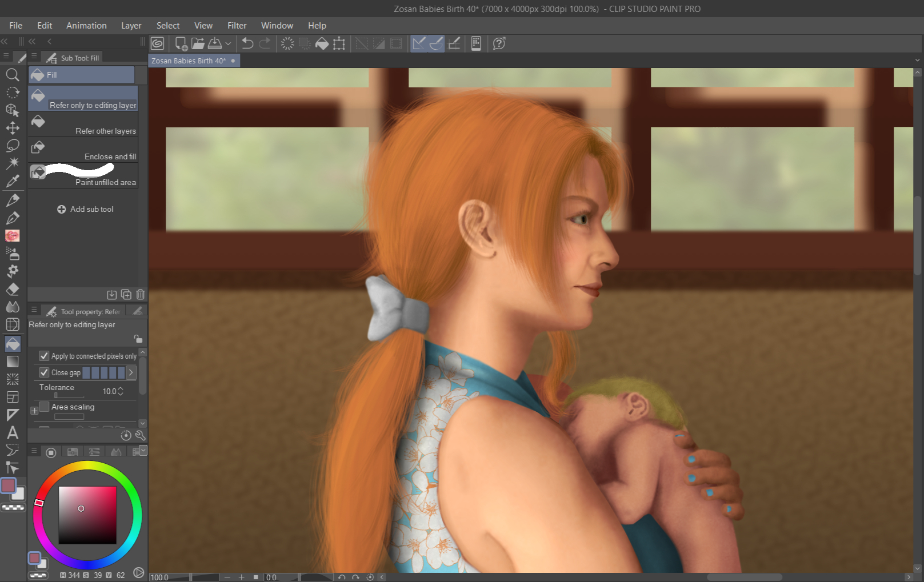Enable the Area scaling checkbox
The image size is (924, 582).
[44, 407]
